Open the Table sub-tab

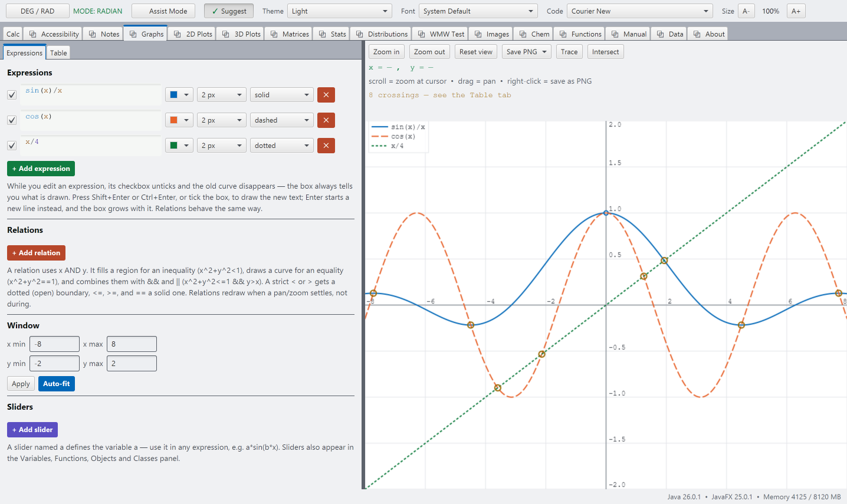click(x=58, y=53)
